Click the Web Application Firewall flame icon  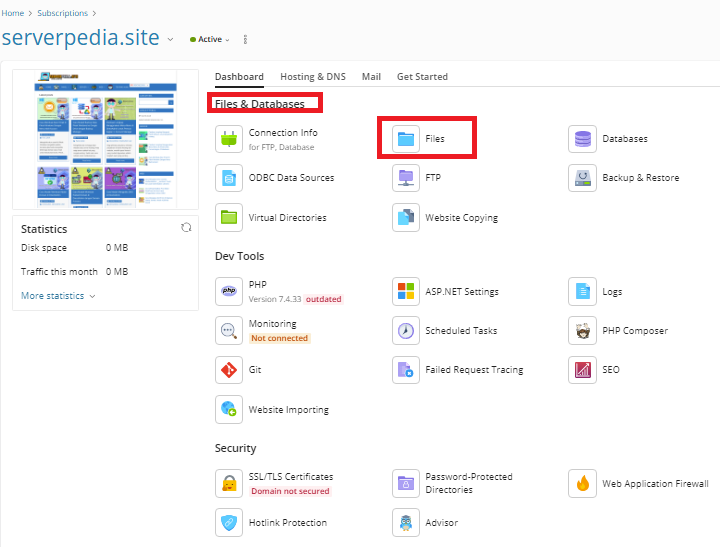[582, 484]
